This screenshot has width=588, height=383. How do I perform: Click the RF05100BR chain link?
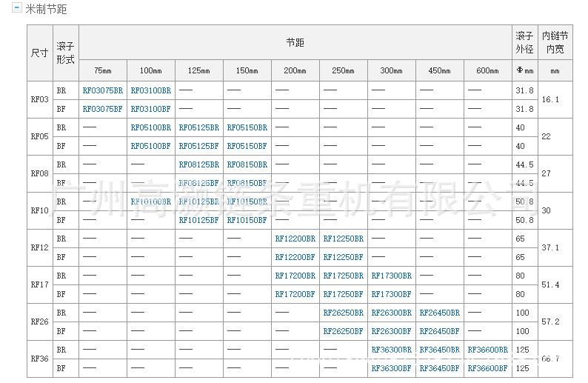click(x=150, y=127)
